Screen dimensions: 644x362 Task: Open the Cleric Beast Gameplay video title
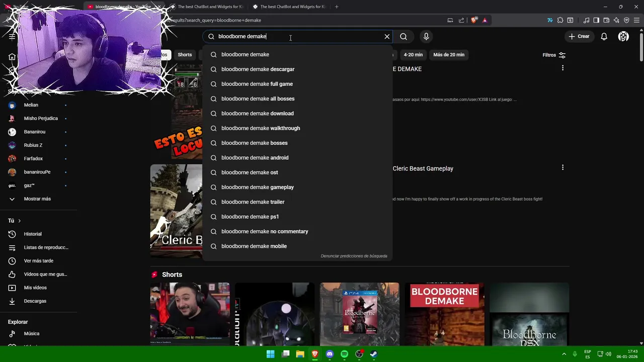423,168
